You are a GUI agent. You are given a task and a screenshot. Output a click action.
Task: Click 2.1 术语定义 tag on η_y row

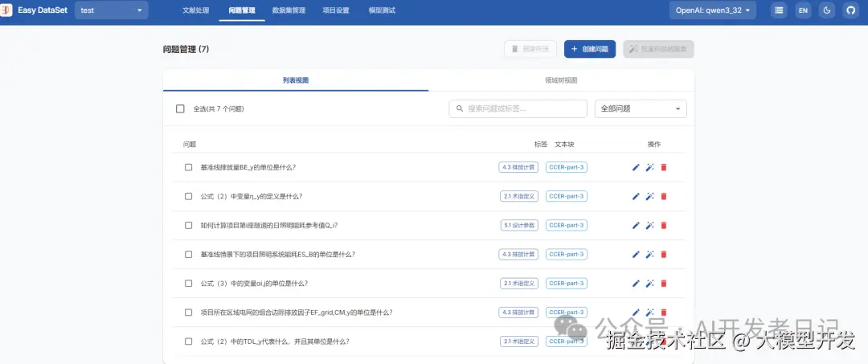(519, 196)
